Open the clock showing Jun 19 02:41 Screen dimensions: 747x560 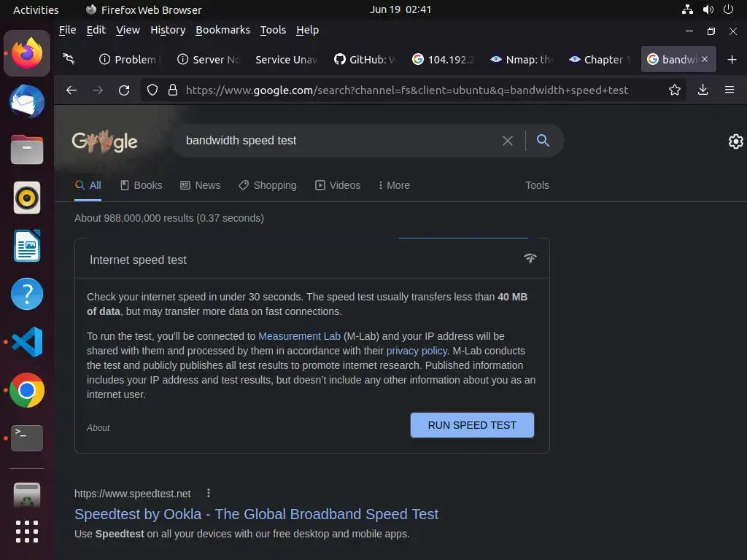tap(400, 9)
